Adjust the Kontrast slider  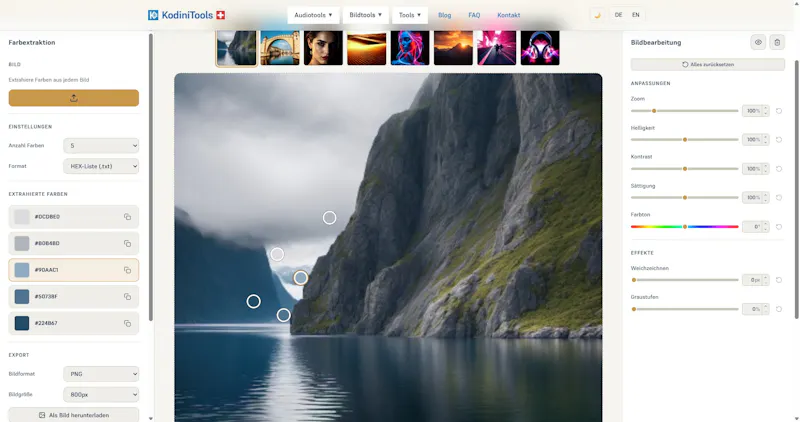click(685, 168)
